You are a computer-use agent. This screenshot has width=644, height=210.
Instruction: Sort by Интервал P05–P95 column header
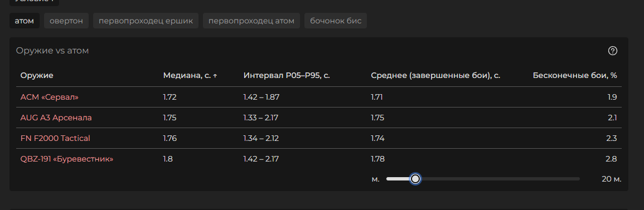(x=286, y=75)
